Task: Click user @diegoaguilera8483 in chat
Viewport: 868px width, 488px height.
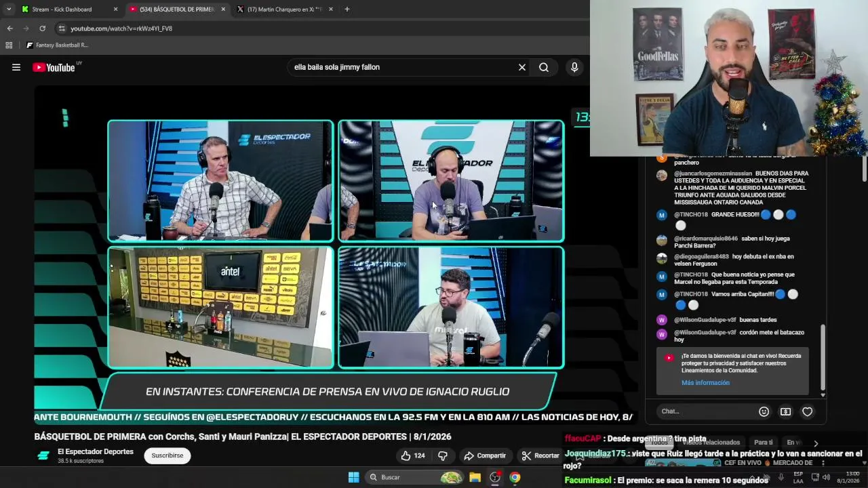Action: (x=701, y=257)
